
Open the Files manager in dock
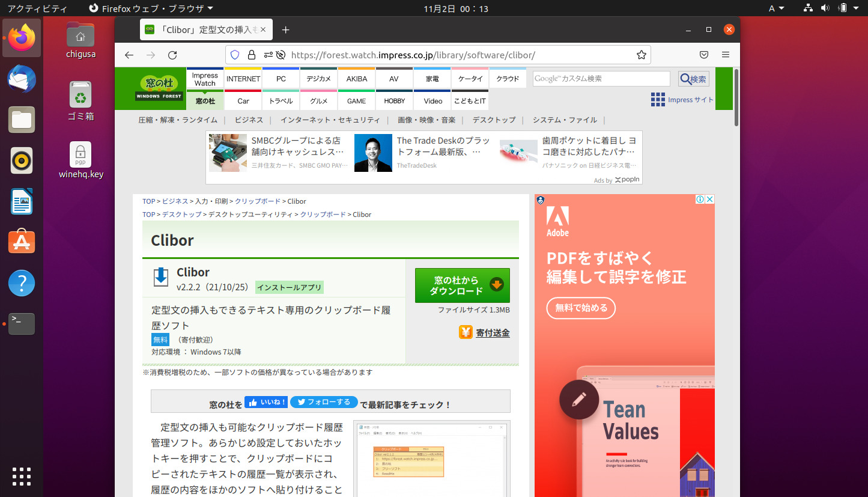point(22,120)
